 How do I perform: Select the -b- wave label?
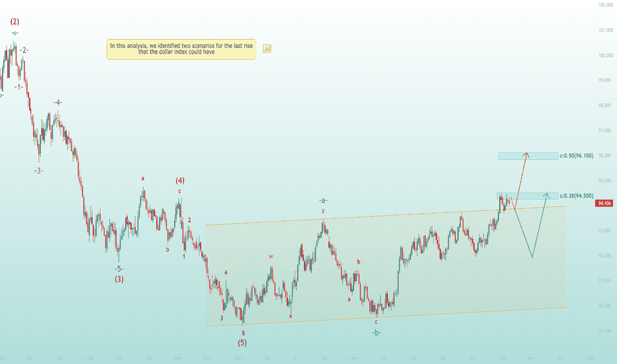pos(377,332)
